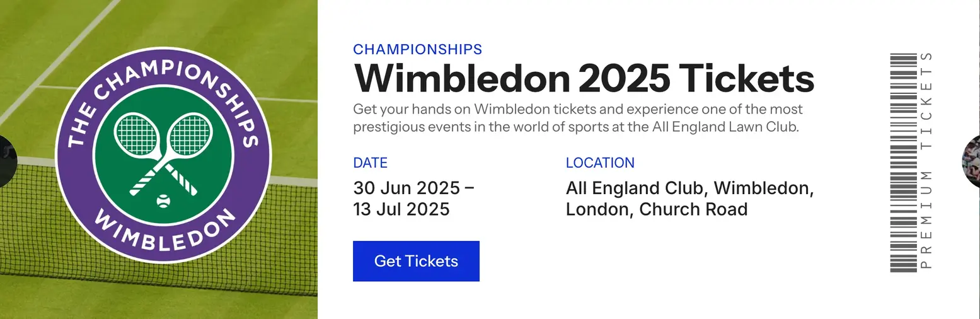Click the barcode graphic on the ticket stub

(x=903, y=163)
